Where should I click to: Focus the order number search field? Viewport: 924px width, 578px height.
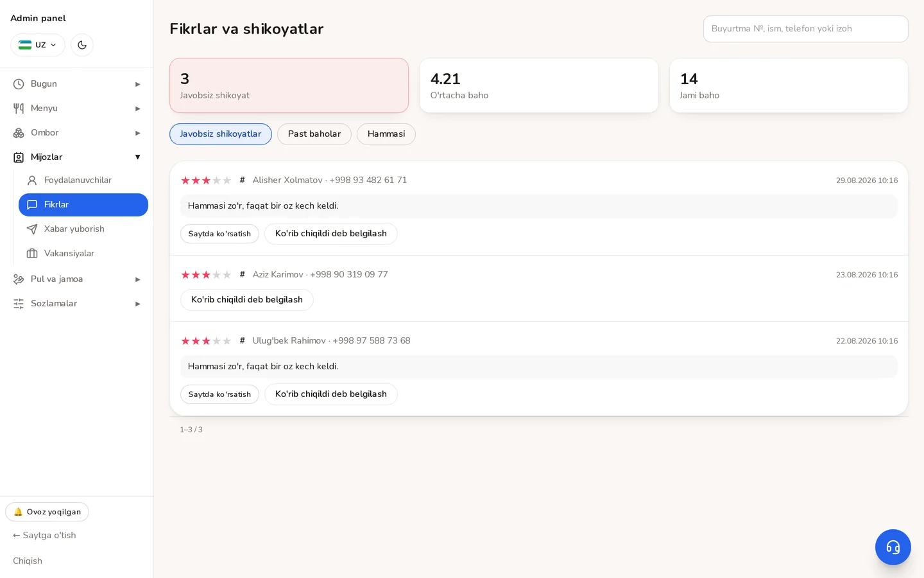coord(806,29)
